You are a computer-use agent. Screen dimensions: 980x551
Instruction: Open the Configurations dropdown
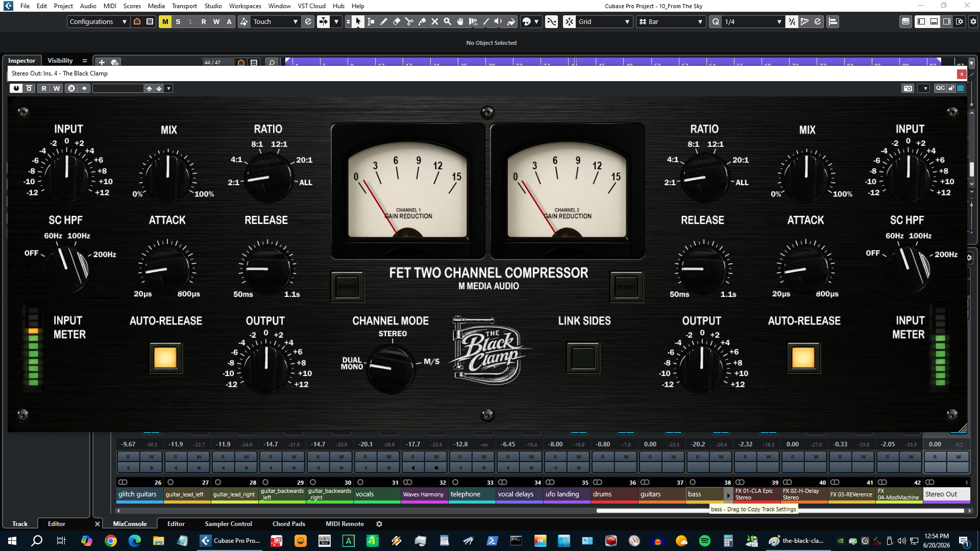[x=97, y=21]
